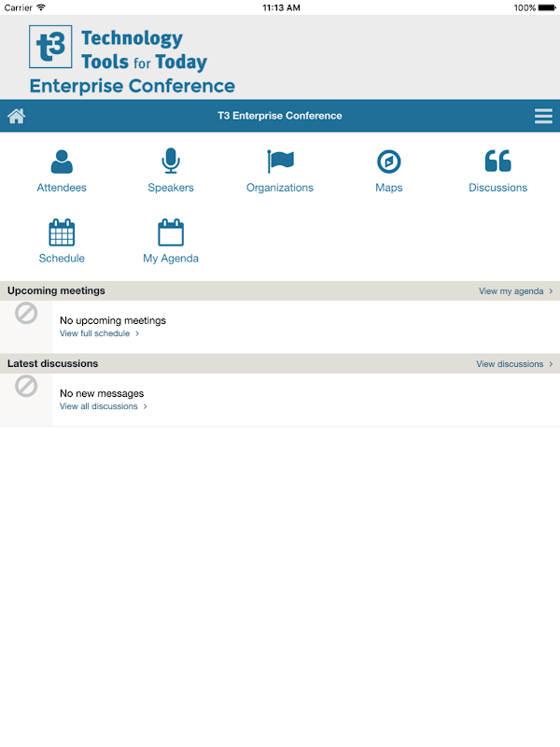Click the Attendees label
This screenshot has width=560, height=747.
tap(62, 188)
